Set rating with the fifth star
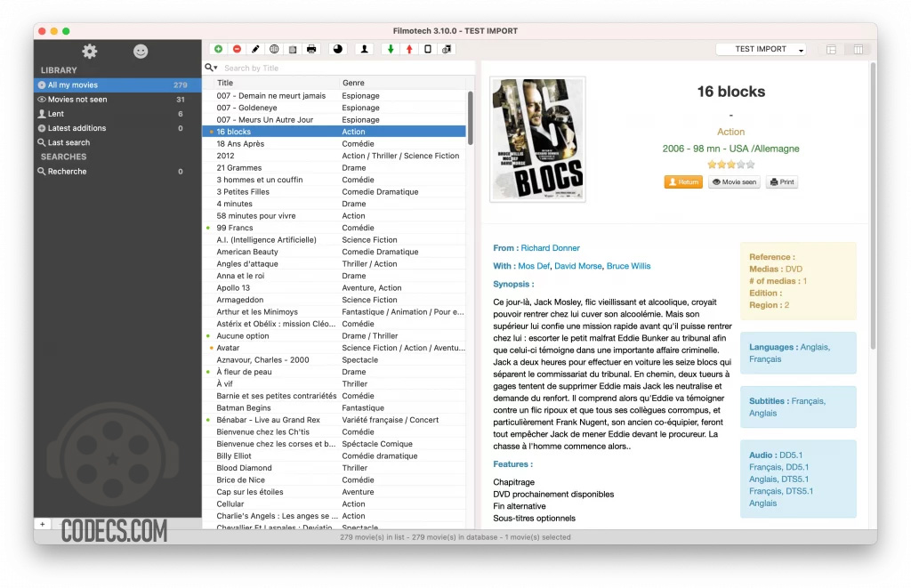911x588 pixels. point(751,165)
